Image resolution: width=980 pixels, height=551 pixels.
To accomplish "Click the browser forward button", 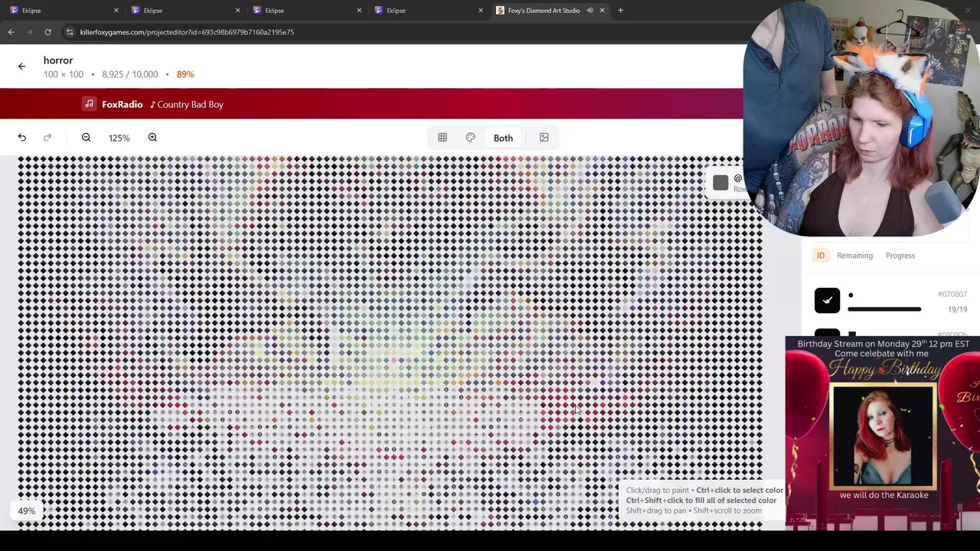I will pyautogui.click(x=29, y=32).
